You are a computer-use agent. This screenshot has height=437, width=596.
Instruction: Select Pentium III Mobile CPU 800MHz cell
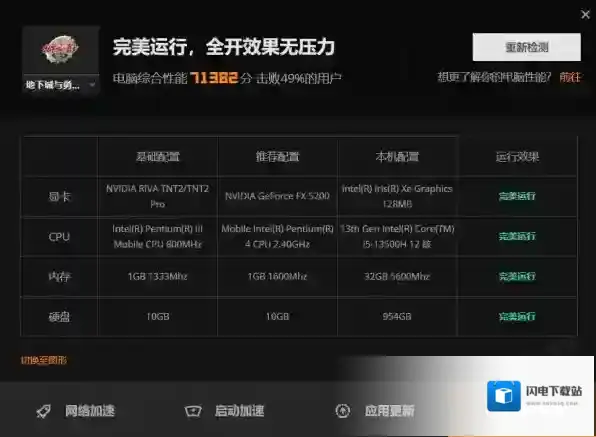click(x=157, y=236)
